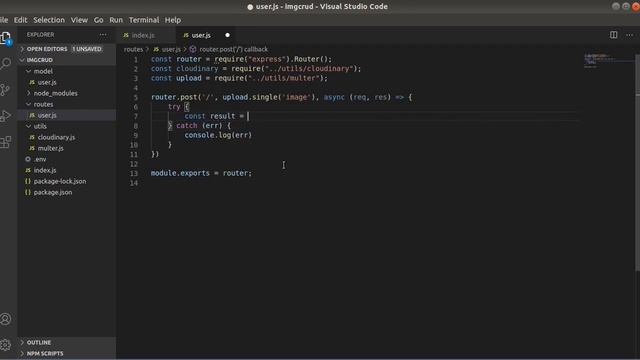The height and width of the screenshot is (360, 640).
Task: Open the Search view icon
Action: [6, 63]
